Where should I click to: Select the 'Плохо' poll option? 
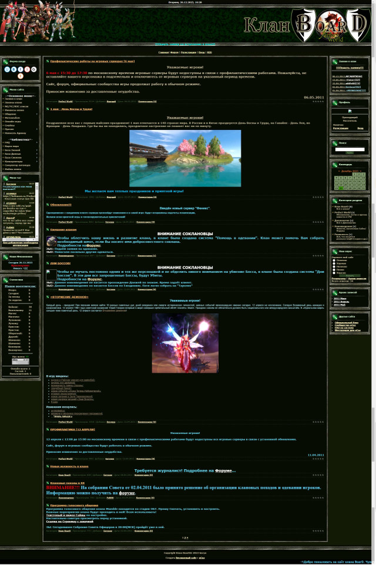point(334,270)
